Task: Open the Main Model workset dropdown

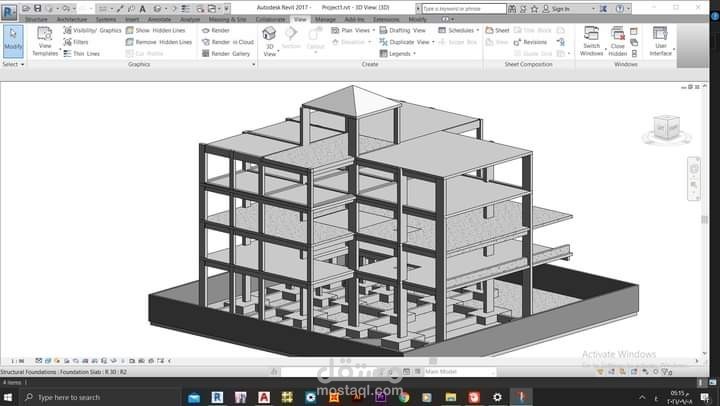Action: coord(459,372)
